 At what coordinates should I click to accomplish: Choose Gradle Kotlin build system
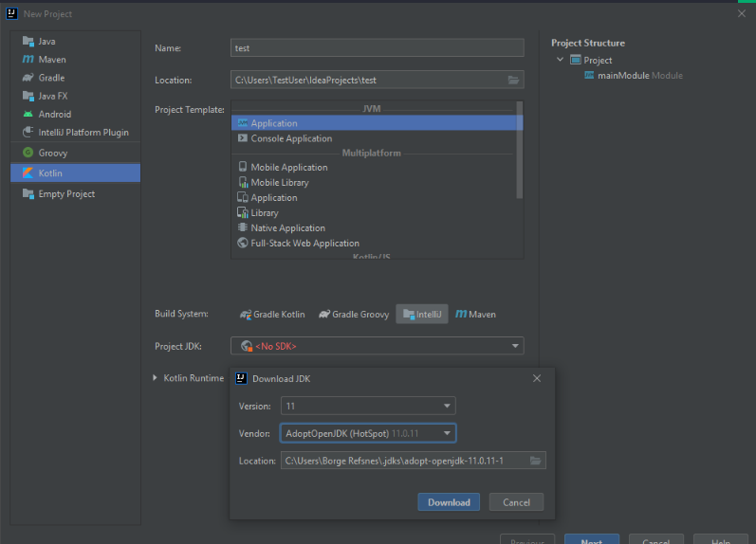[x=272, y=314]
